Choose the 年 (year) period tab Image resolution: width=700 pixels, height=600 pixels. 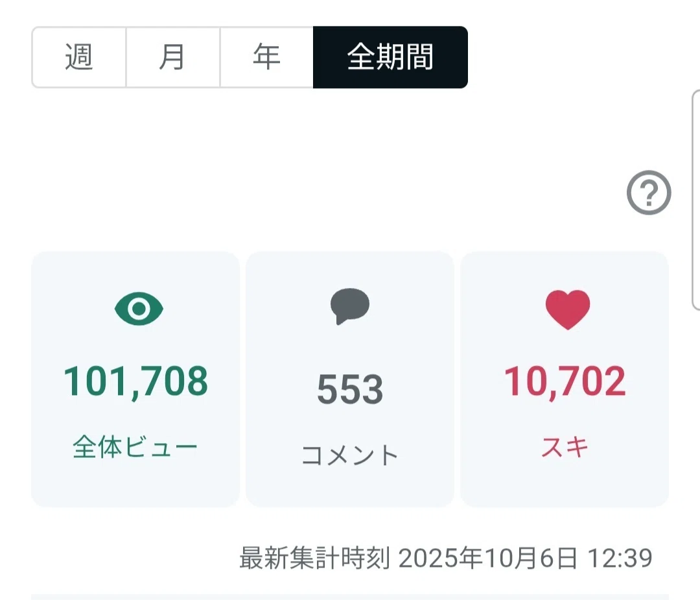tap(267, 57)
